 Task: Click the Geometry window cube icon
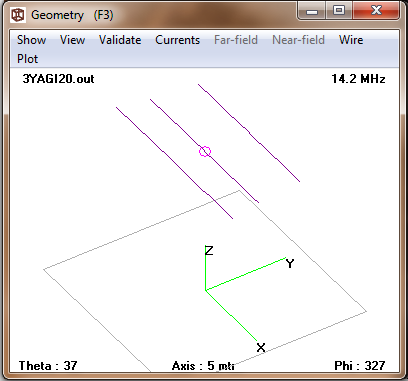(x=18, y=15)
